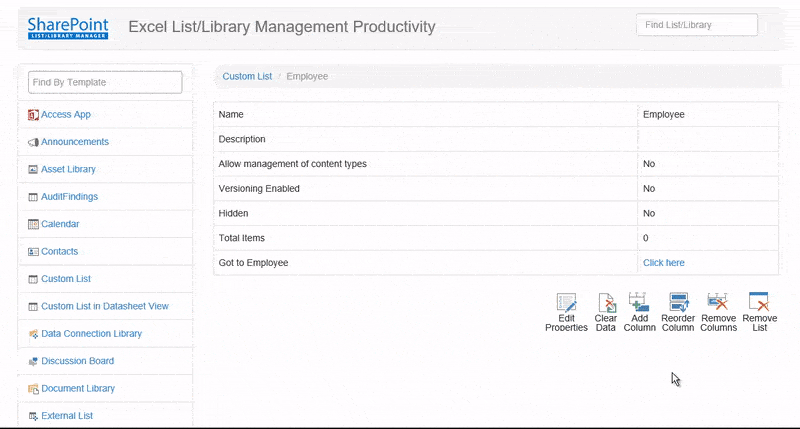Click the Reorder Column icon

point(679,302)
